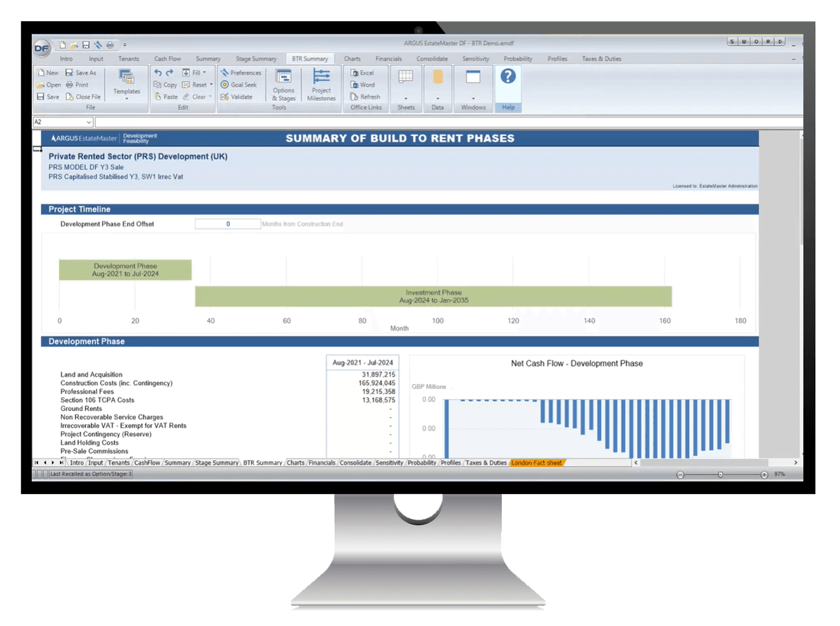Expand the Fill dropdown arrow
This screenshot has width=840, height=626.
pos(204,73)
